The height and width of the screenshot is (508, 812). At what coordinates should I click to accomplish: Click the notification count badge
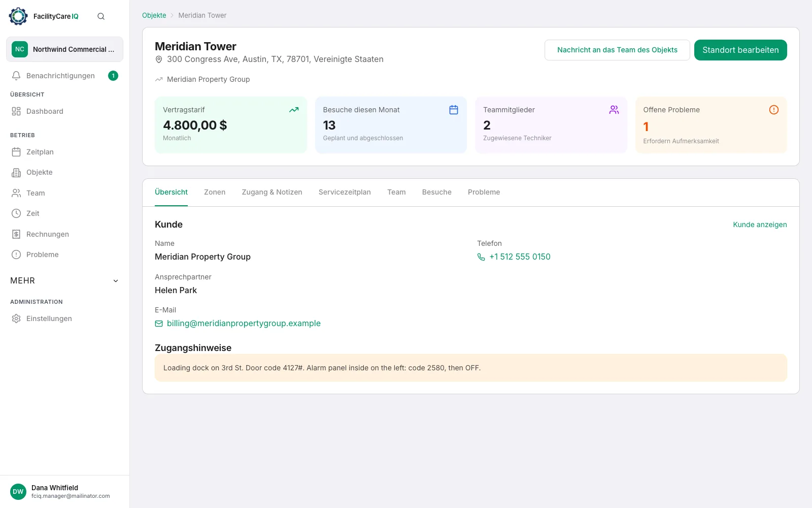[x=113, y=76]
